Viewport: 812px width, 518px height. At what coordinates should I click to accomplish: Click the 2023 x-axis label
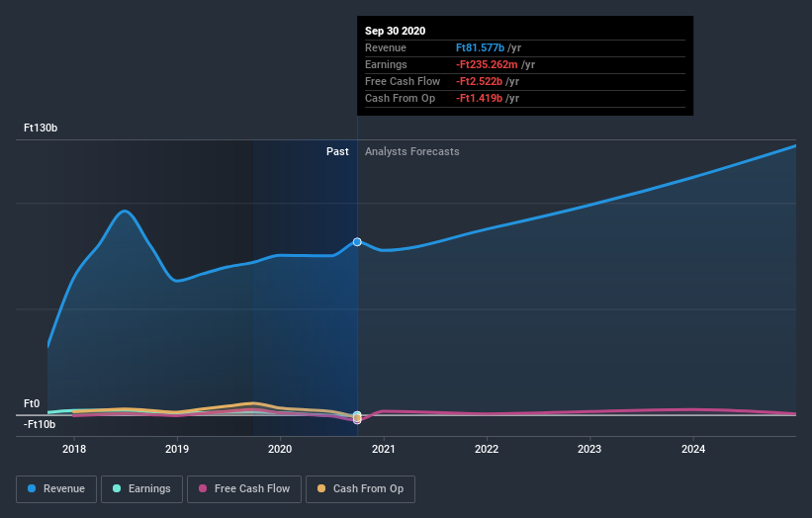(x=589, y=449)
